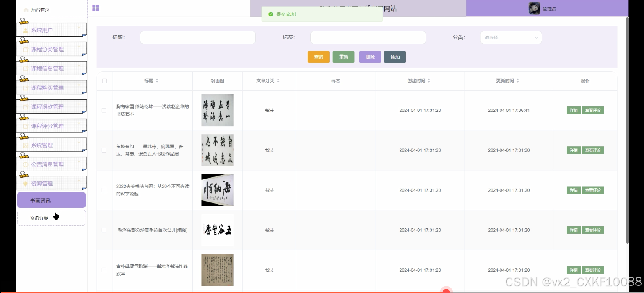Sort table by 文章分类 column arrows
The width and height of the screenshot is (644, 293).
278,81
